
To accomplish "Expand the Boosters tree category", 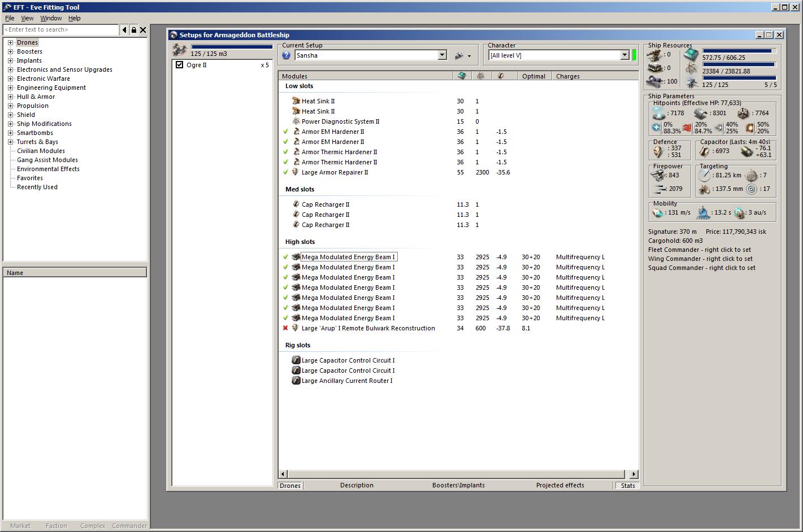I will 10,51.
